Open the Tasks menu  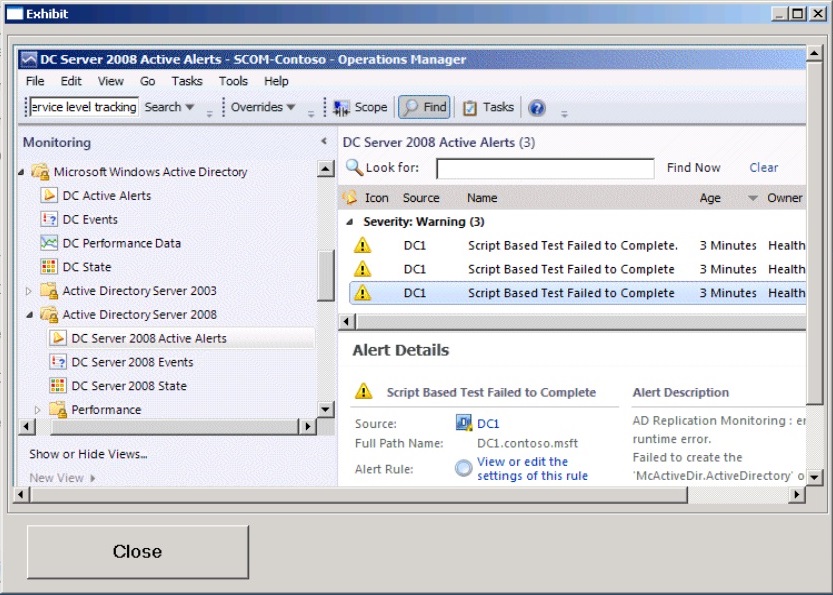point(186,81)
